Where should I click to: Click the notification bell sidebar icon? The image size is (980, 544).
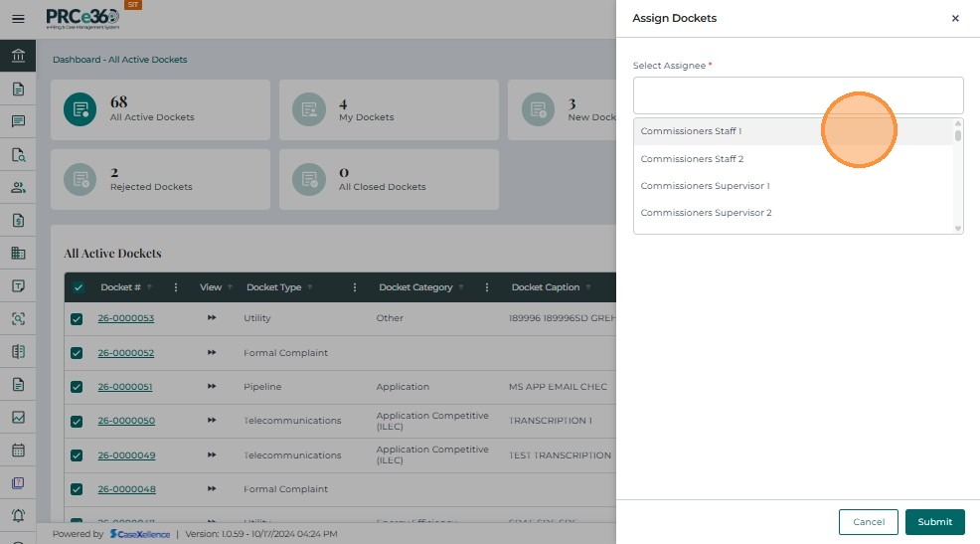(x=18, y=515)
